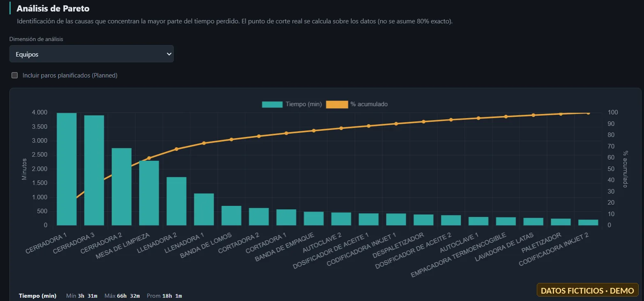Toggle the % acumulado legend swatch
644x301 pixels.
coord(337,104)
